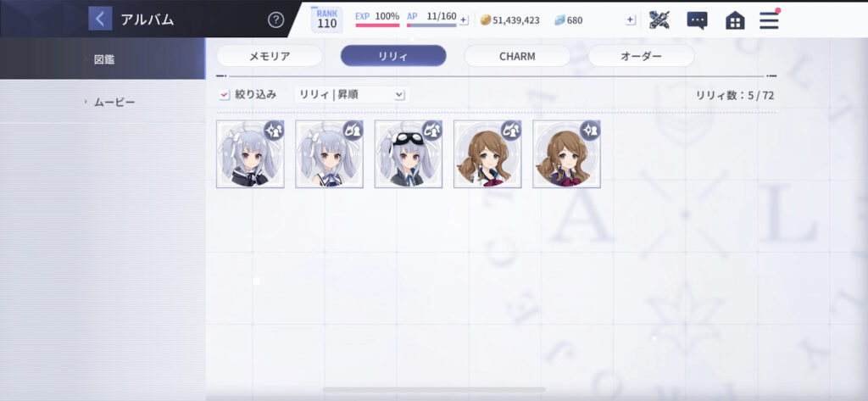Screen dimensions: 868x401
Task: Expand the 図鑑 sidebar item
Action: click(103, 58)
